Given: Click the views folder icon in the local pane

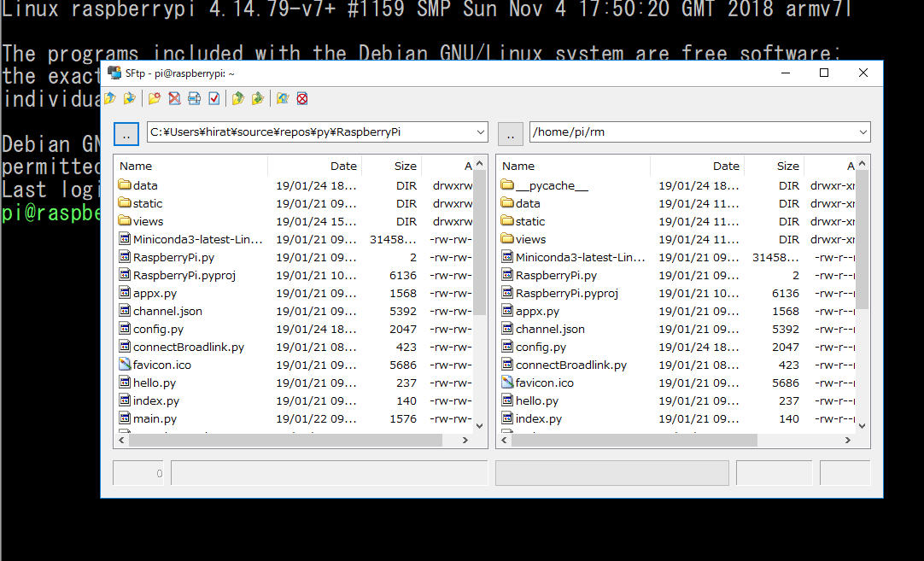Looking at the screenshot, I should 125,221.
